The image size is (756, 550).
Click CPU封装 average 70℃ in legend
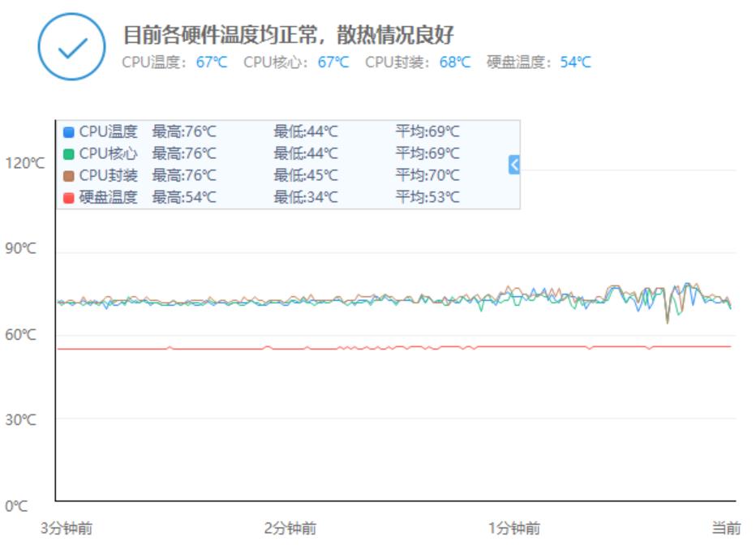pyautogui.click(x=427, y=176)
